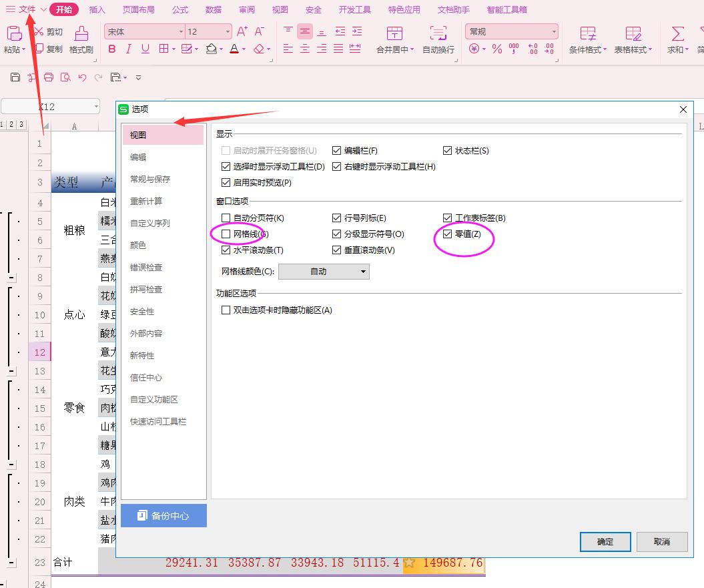Increase font size with A+ icon
Image resolution: width=704 pixels, height=588 pixels.
pyautogui.click(x=242, y=31)
